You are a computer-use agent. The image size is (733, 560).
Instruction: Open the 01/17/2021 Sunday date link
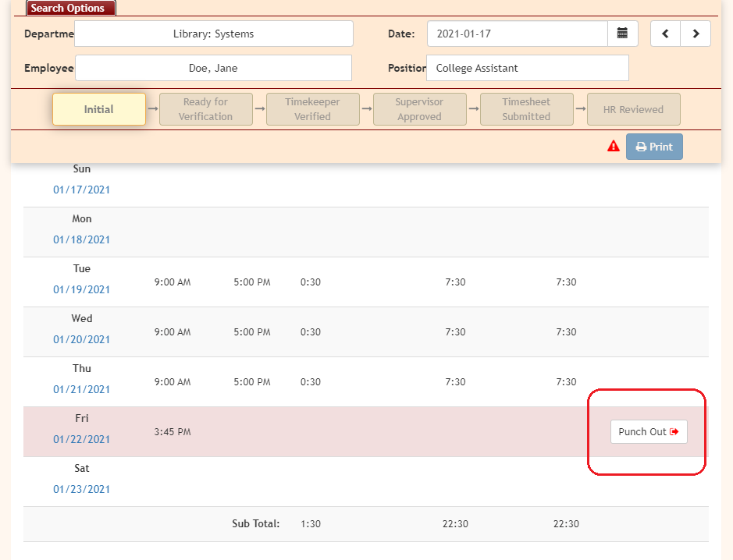82,190
